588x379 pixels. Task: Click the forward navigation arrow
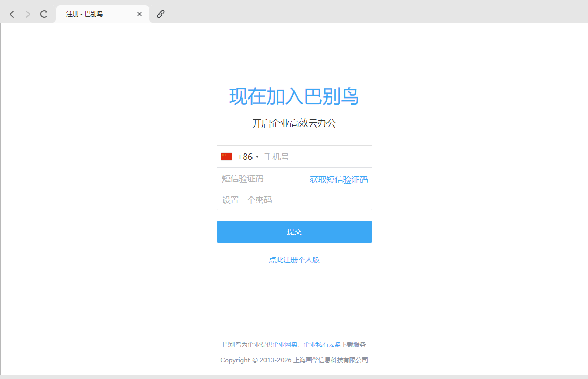pyautogui.click(x=28, y=14)
